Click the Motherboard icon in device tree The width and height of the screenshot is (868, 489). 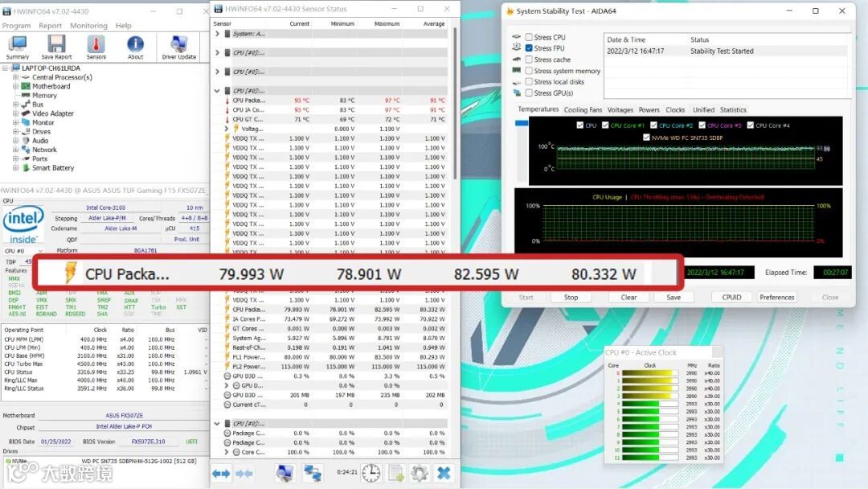(26, 86)
